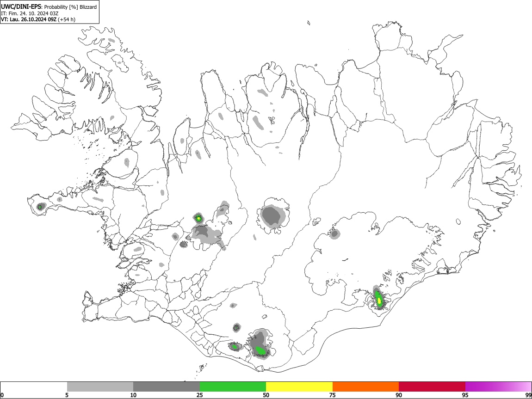Click the light gray 5-10% legend swatch

(x=100, y=387)
